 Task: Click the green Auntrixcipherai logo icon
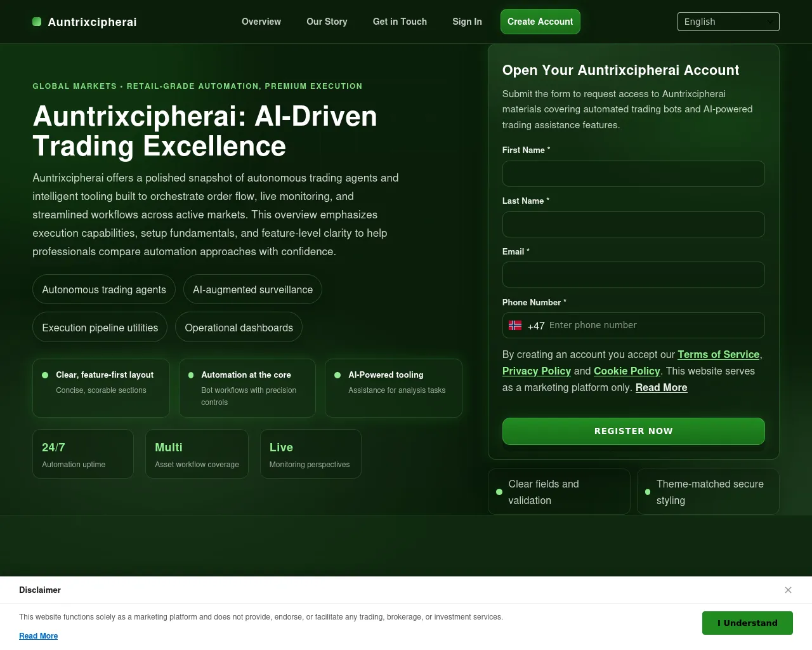[37, 22]
